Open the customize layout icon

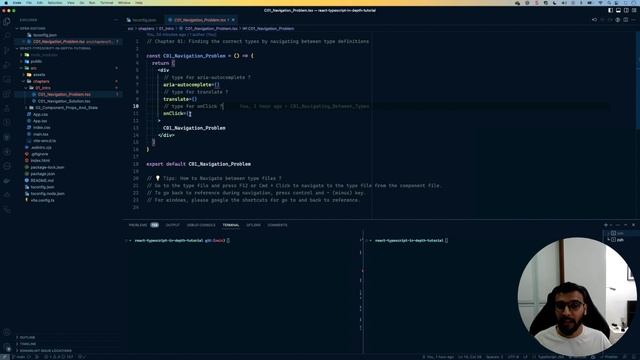pyautogui.click(x=633, y=10)
